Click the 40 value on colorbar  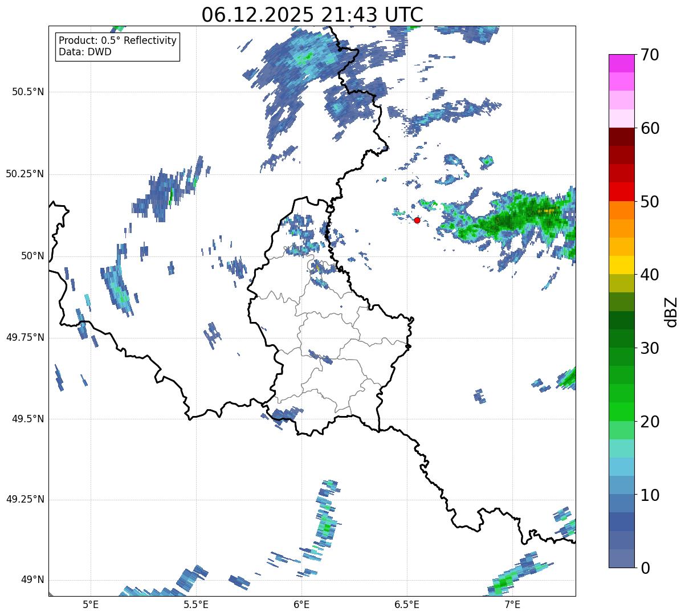[x=650, y=275]
